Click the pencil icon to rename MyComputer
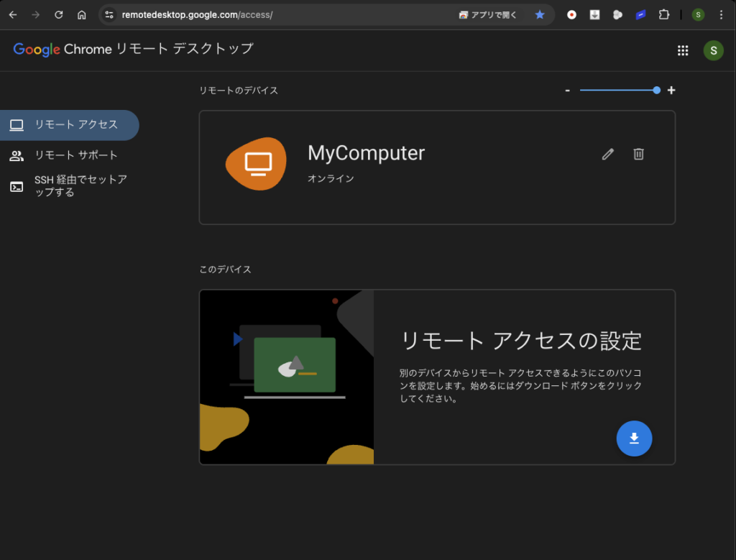This screenshot has width=736, height=560. click(608, 154)
